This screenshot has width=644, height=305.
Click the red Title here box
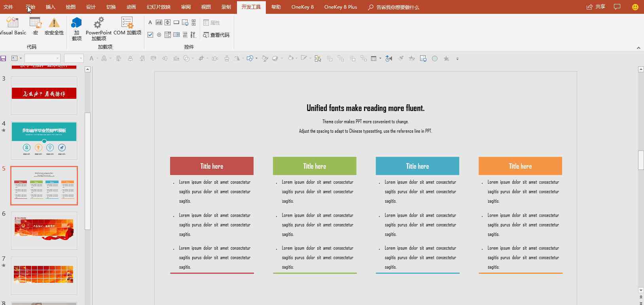[x=212, y=166]
